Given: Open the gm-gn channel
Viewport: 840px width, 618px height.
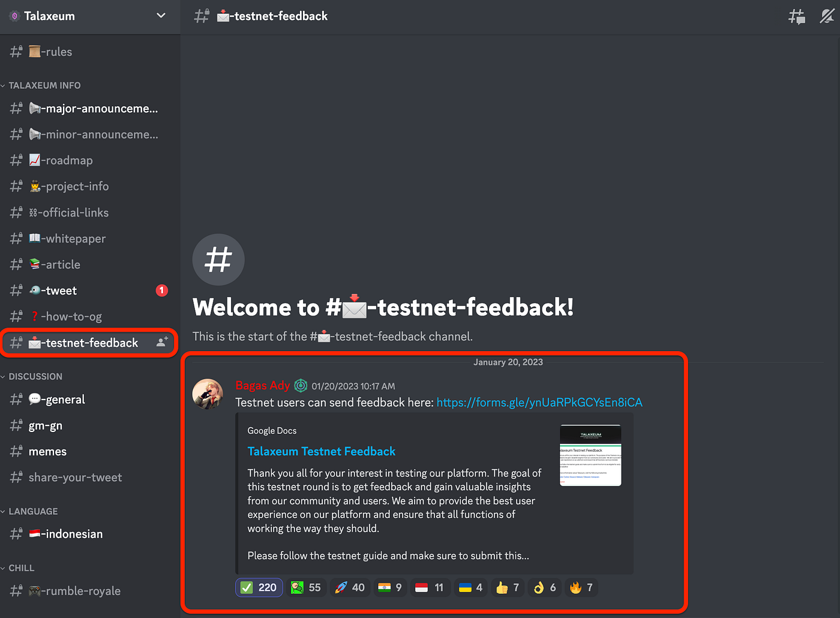Looking at the screenshot, I should click(x=90, y=425).
